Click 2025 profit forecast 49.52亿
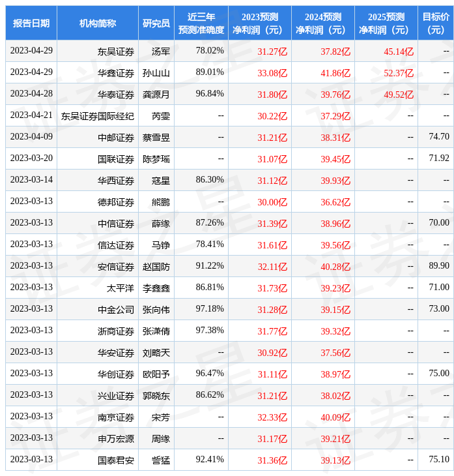454x476 pixels. [399, 95]
